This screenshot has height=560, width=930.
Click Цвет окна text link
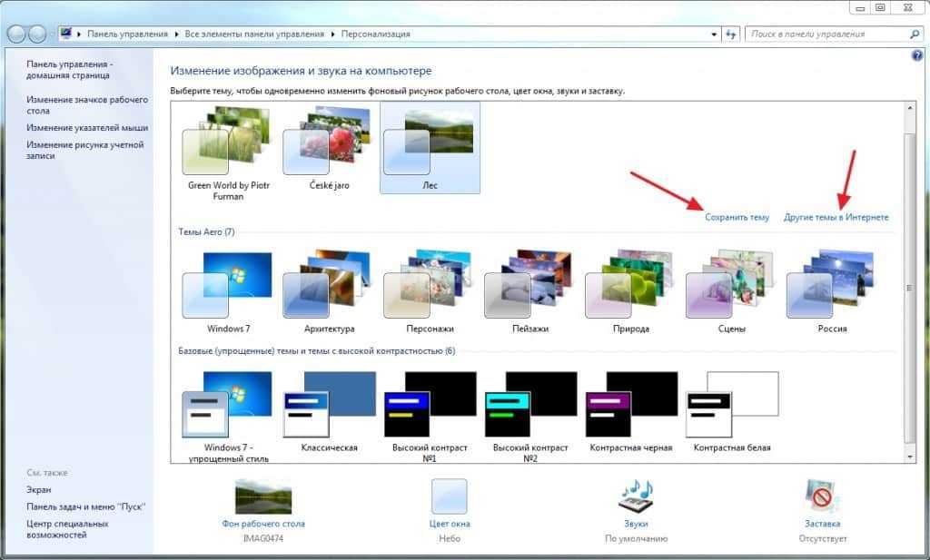tap(450, 524)
